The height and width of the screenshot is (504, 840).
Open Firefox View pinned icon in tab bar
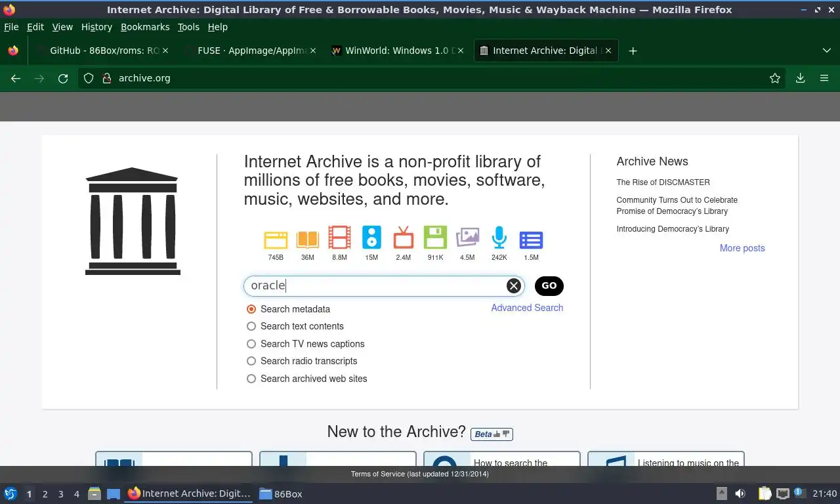coord(13,51)
